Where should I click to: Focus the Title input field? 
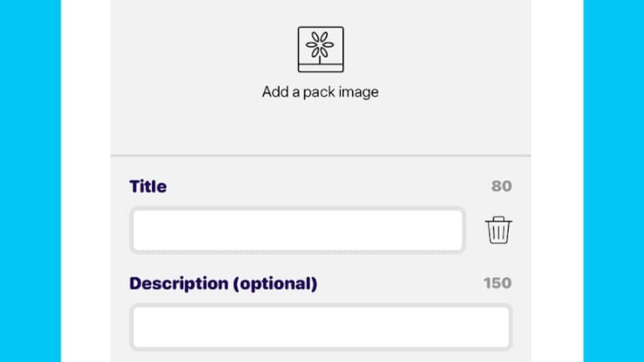(297, 231)
